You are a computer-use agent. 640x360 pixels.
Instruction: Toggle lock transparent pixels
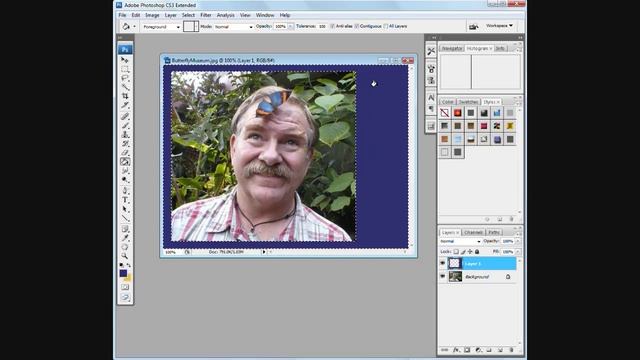coord(456,252)
